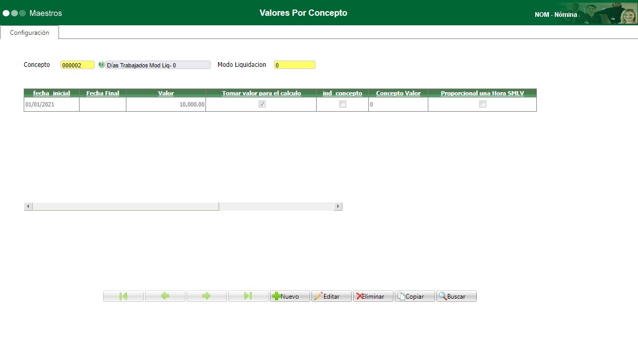Click the Buscar button
This screenshot has width=638, height=364.
pos(456,296)
